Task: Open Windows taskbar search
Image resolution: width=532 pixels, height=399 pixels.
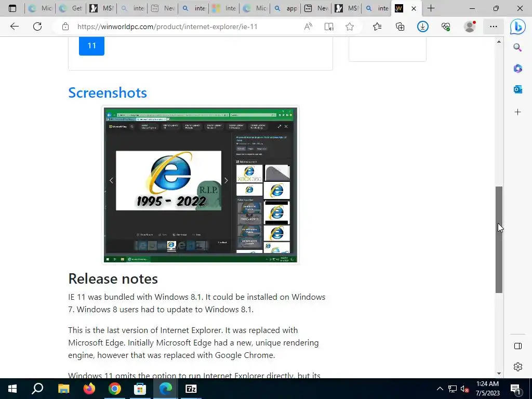Action: coord(37,389)
